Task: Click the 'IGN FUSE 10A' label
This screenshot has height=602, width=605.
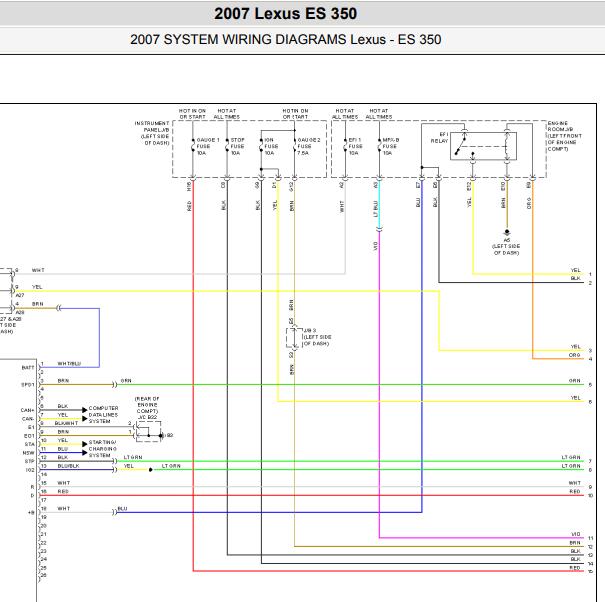Action: (271, 147)
